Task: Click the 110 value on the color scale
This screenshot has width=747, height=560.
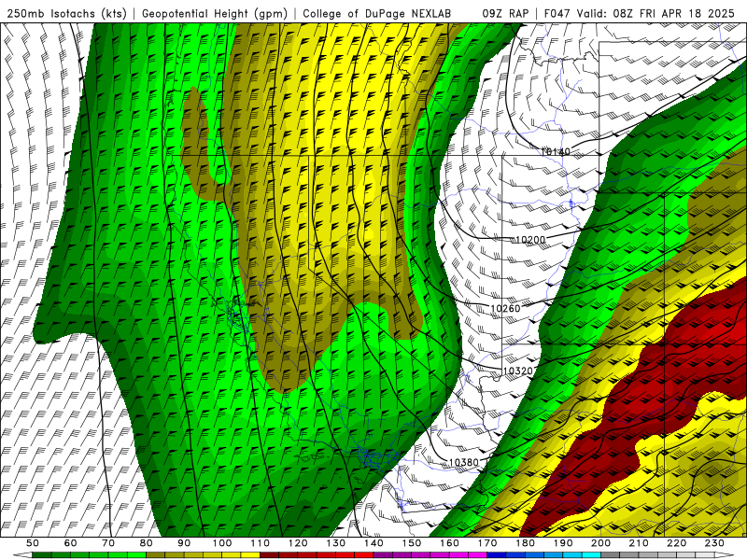Action: (260, 543)
